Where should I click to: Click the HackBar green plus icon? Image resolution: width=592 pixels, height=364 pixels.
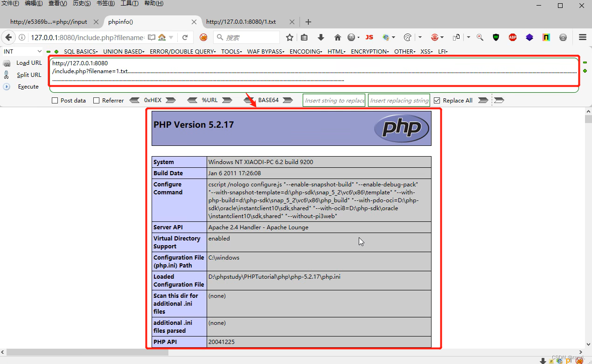56,51
